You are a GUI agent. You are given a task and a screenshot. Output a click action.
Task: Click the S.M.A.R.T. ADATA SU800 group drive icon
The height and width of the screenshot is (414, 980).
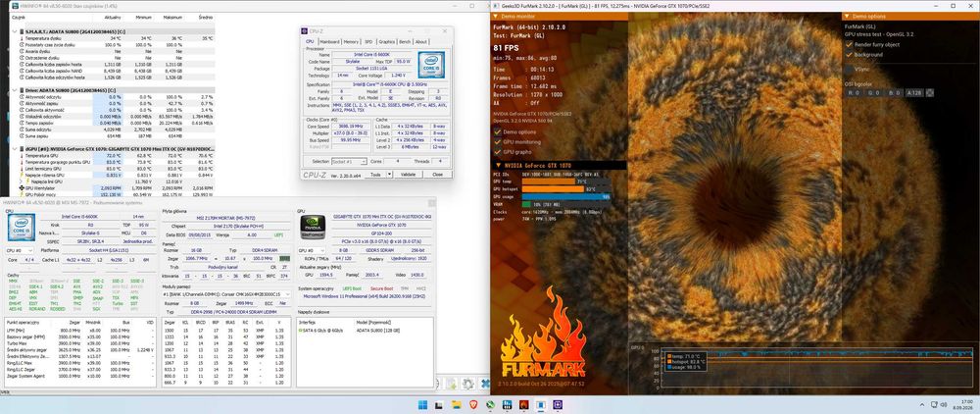(x=22, y=31)
